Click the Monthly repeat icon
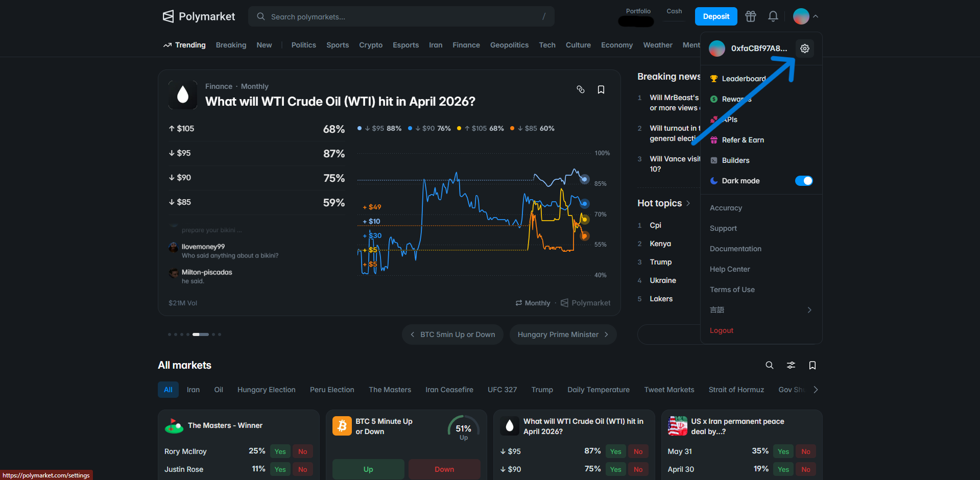This screenshot has width=980, height=480. (519, 303)
